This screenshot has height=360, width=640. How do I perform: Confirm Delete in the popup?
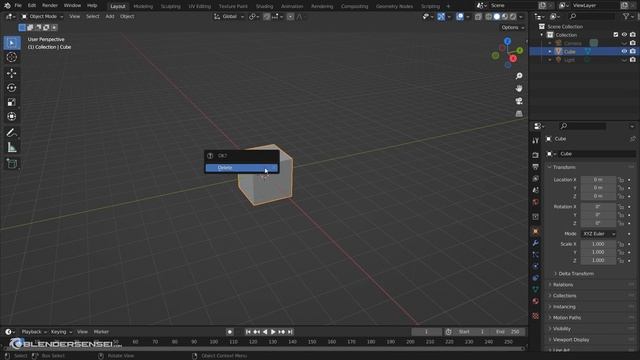point(242,168)
